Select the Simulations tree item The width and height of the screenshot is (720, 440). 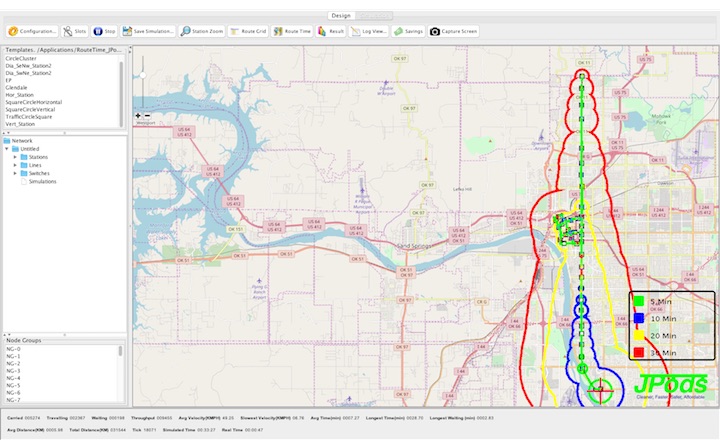(42, 181)
